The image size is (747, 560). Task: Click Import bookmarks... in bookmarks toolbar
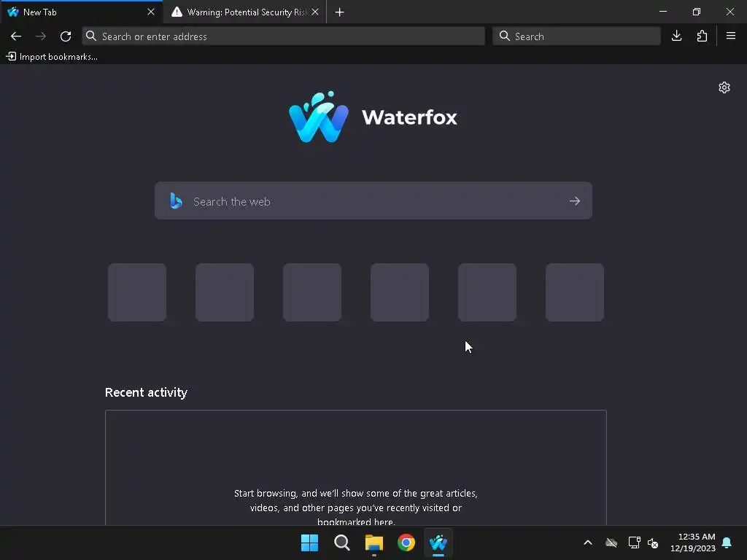click(x=52, y=57)
